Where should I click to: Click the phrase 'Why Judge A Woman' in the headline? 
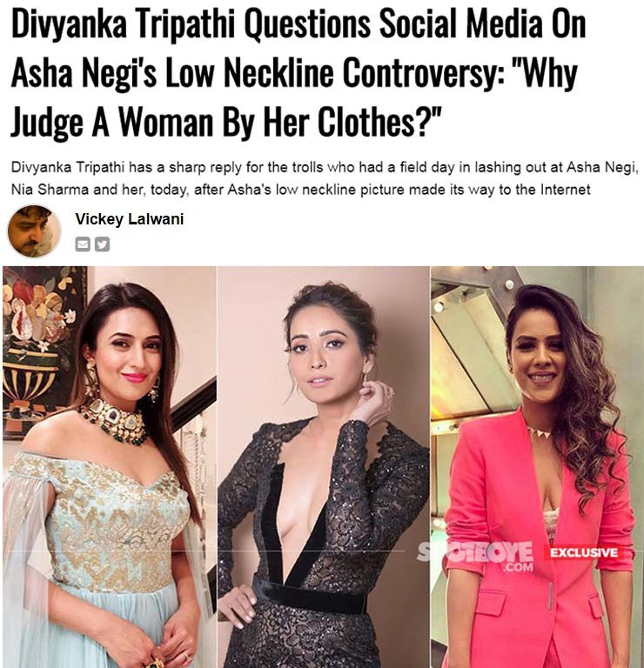293,98
